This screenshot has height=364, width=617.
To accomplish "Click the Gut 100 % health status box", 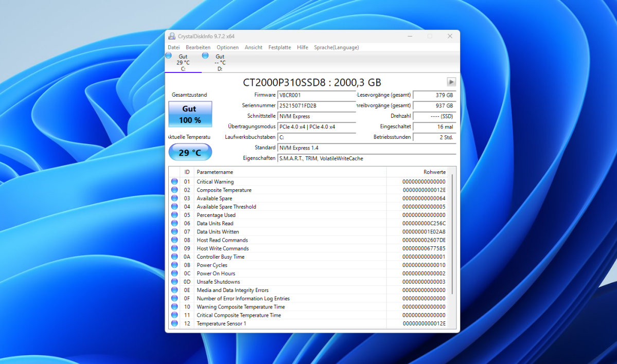I will click(190, 114).
